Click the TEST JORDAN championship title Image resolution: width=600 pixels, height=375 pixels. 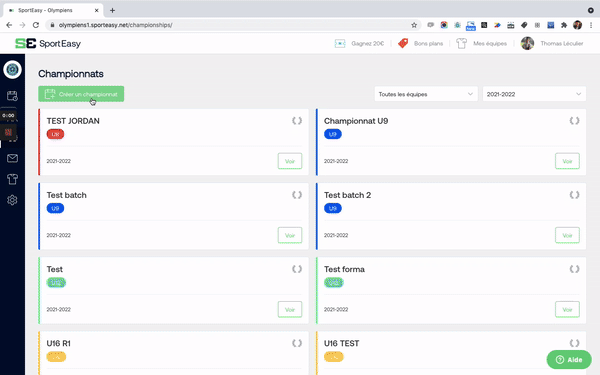[73, 121]
